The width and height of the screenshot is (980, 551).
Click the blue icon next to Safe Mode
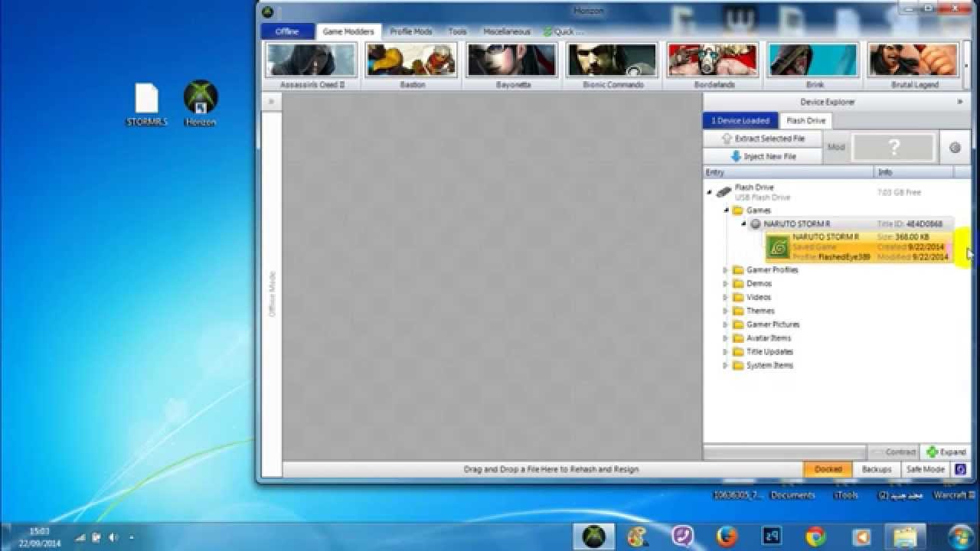961,469
